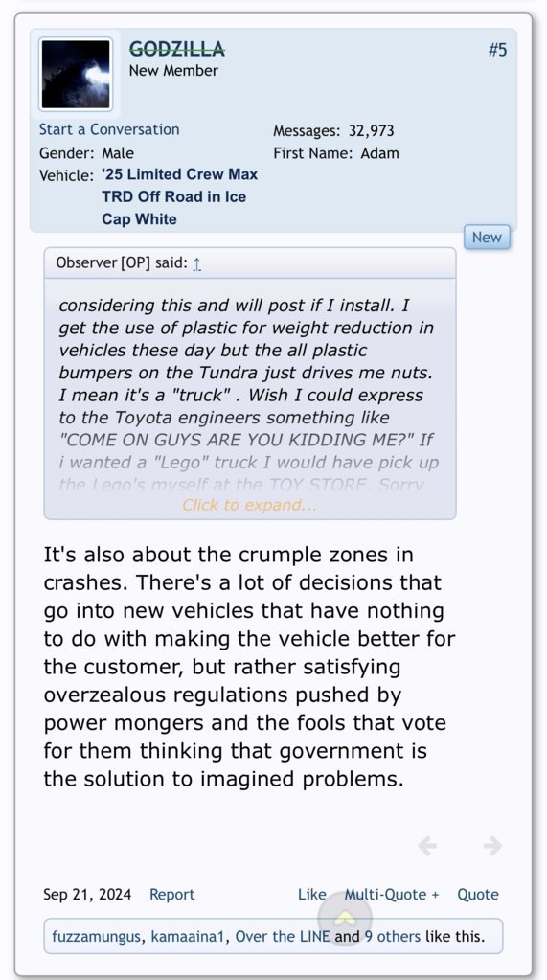
Task: Open the Sep 21, 2024 post date link
Action: click(x=87, y=895)
